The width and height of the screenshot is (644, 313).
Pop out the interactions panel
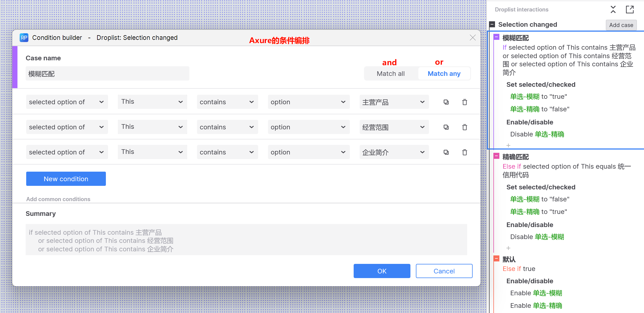630,10
